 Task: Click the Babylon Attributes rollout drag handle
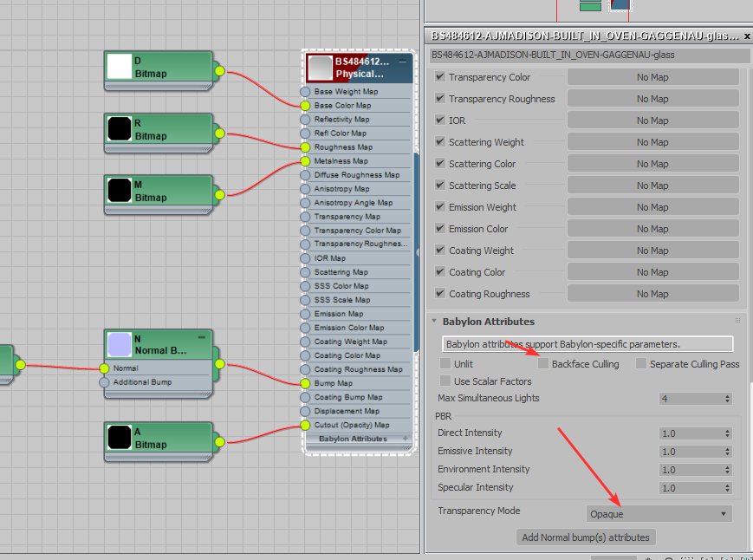pos(737,321)
